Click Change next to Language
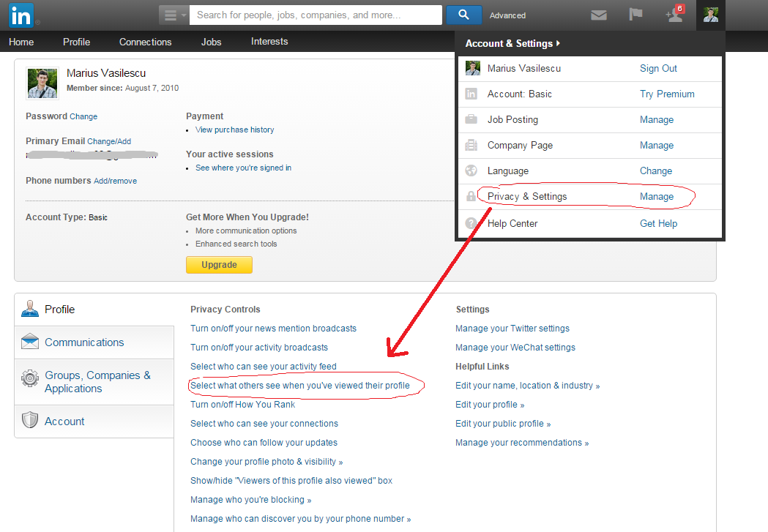The height and width of the screenshot is (532, 768). pos(656,171)
